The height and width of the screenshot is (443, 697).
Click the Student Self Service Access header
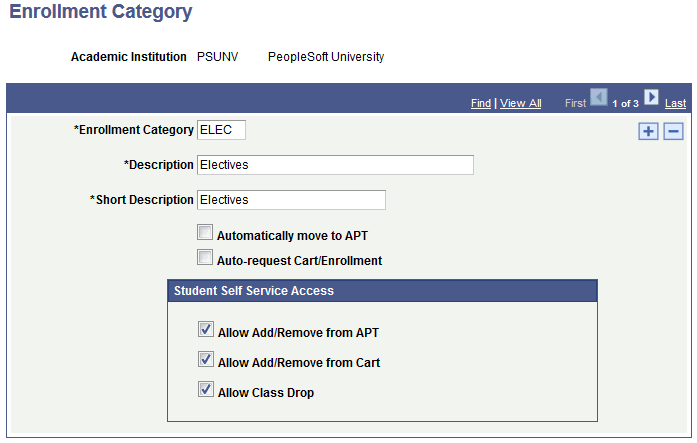pyautogui.click(x=254, y=291)
